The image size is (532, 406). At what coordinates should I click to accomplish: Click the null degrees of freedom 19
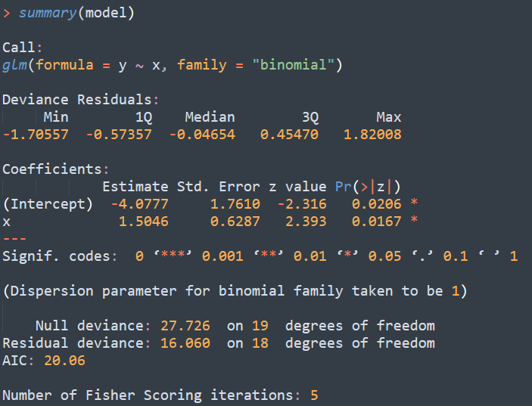260,326
